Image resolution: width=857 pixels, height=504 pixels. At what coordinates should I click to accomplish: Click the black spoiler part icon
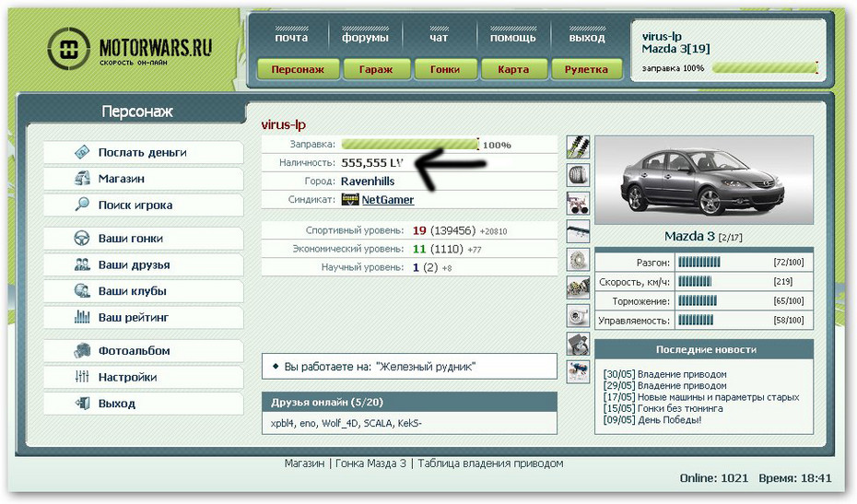point(578,231)
